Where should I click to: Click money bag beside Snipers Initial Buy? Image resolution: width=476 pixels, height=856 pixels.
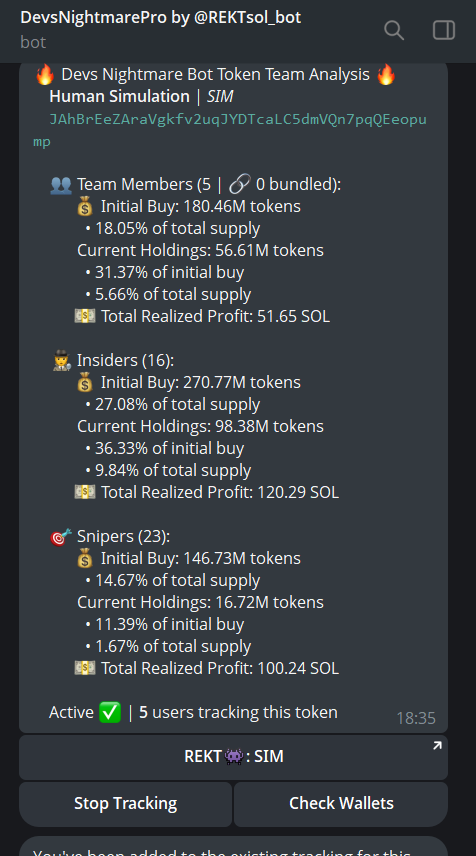85,558
